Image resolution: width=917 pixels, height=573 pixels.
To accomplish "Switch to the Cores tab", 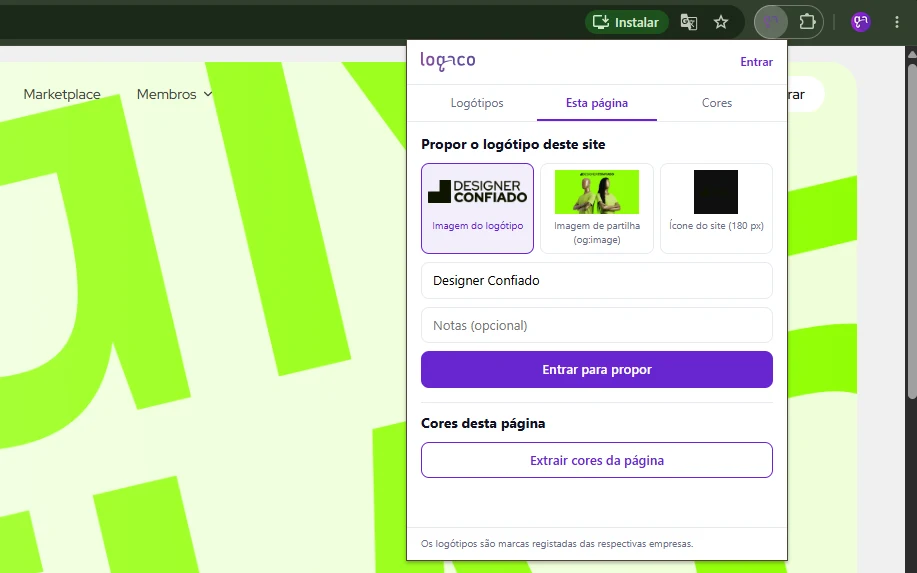I will point(716,103).
